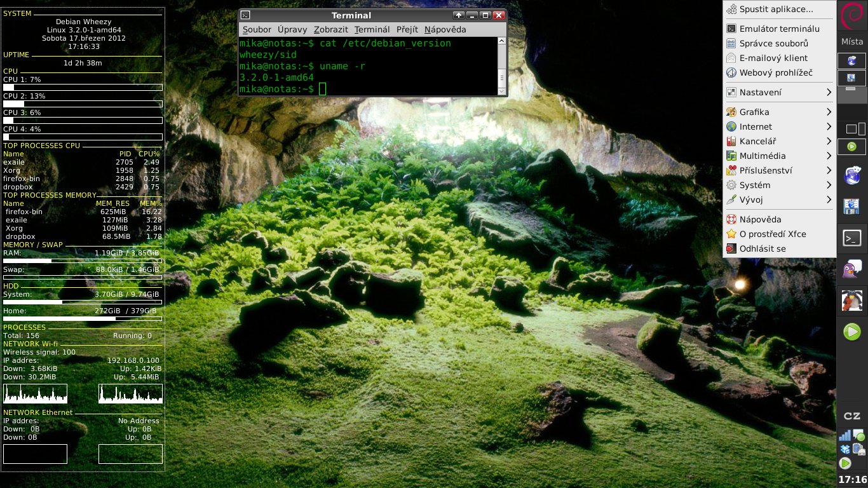
Task: Open the Přejít menu in Terminal
Action: (x=407, y=29)
